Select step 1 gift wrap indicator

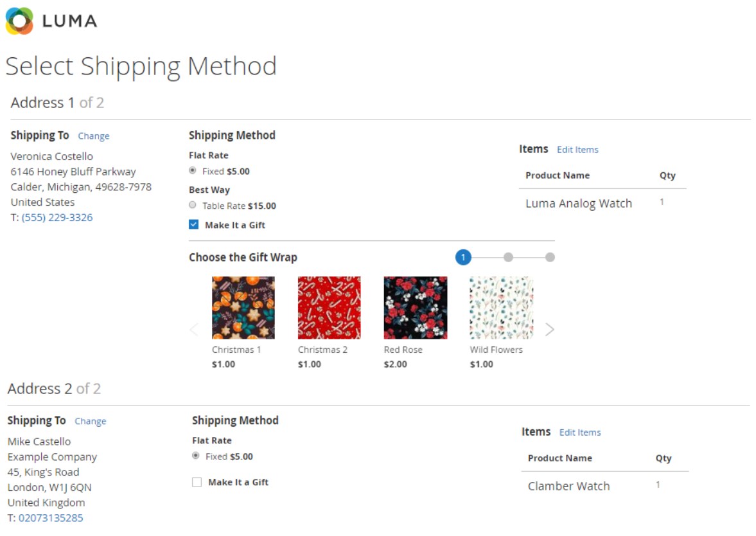tap(463, 257)
